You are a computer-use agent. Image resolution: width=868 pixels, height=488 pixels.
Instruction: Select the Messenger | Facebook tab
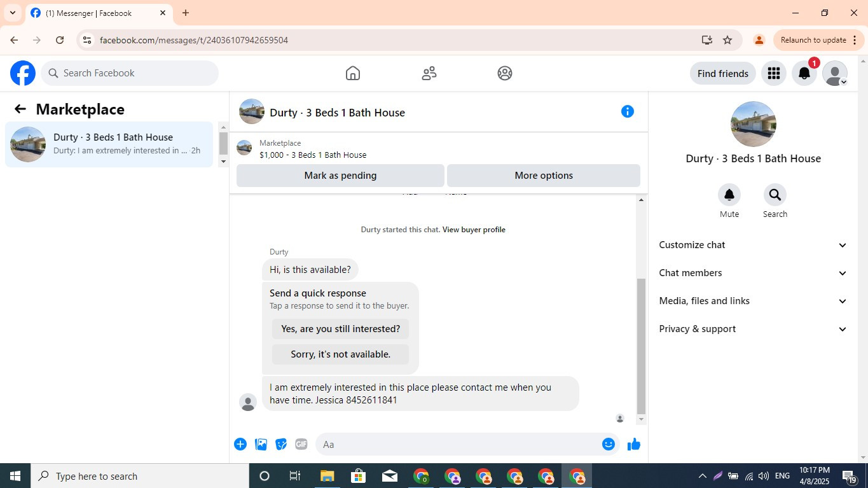click(x=99, y=13)
